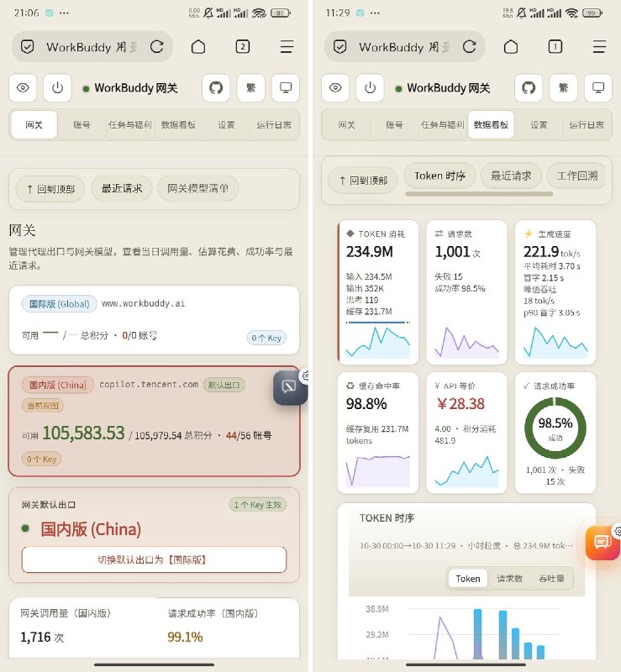Click copilot.tencent.com domain text
The height and width of the screenshot is (672, 621).
tap(149, 385)
